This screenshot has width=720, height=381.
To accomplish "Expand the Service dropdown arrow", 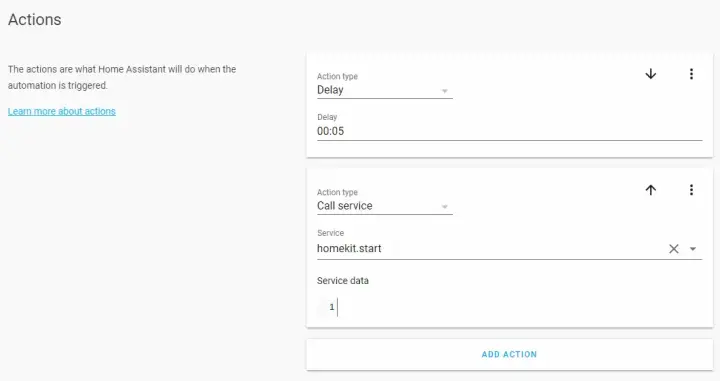I will click(693, 249).
